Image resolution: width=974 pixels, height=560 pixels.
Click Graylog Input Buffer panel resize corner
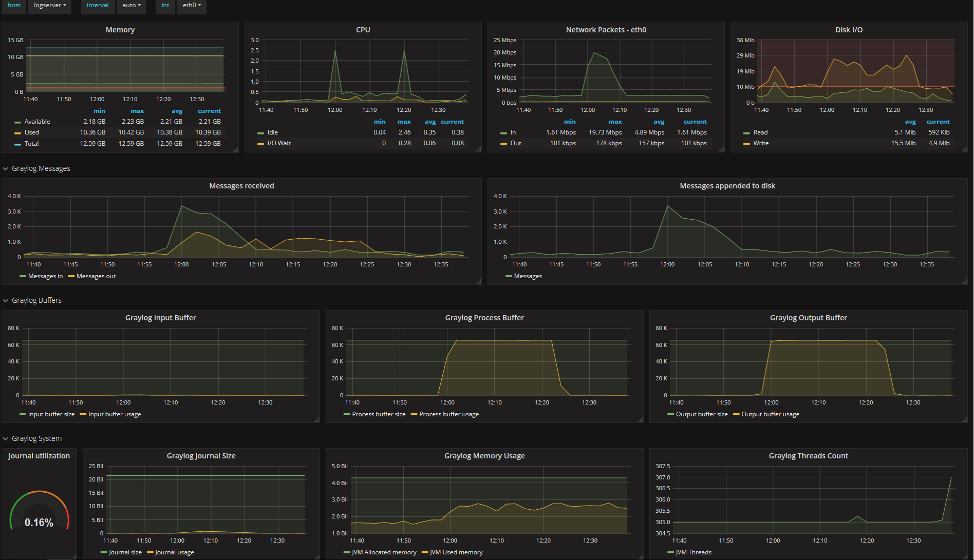[x=317, y=420]
